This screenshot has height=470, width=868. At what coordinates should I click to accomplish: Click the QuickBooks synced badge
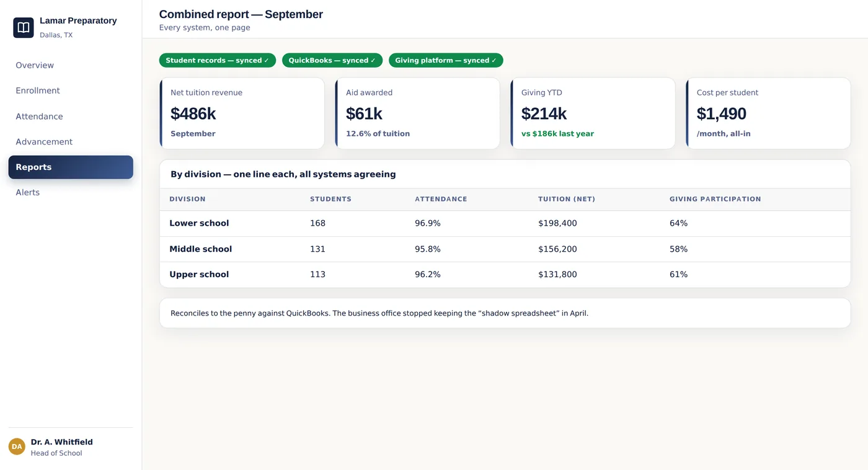[x=332, y=60]
